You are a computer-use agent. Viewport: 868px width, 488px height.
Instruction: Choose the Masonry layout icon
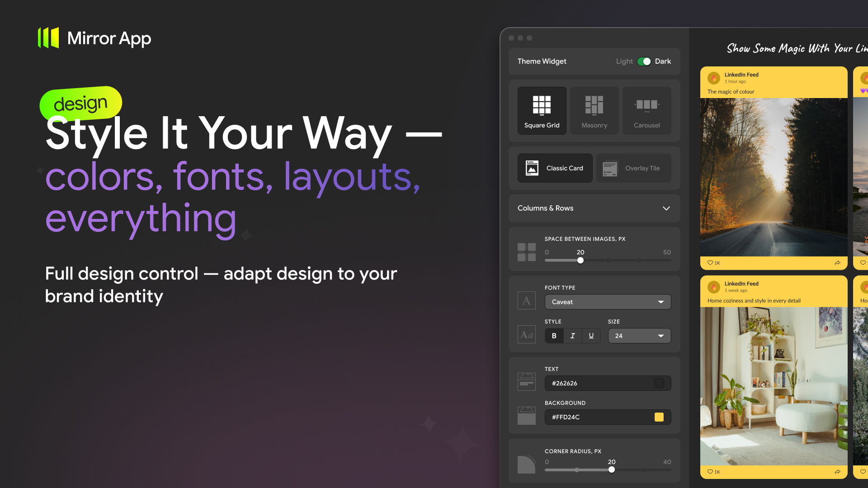click(594, 105)
